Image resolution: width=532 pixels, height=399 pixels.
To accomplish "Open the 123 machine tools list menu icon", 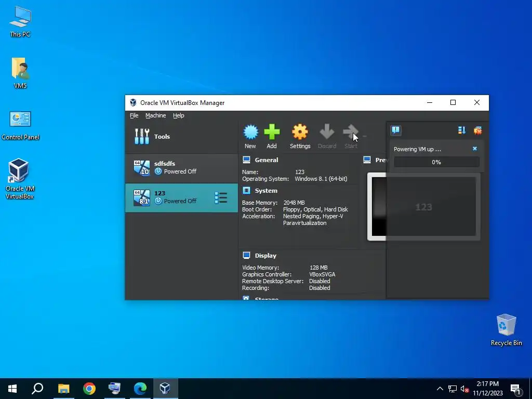I will tap(221, 198).
